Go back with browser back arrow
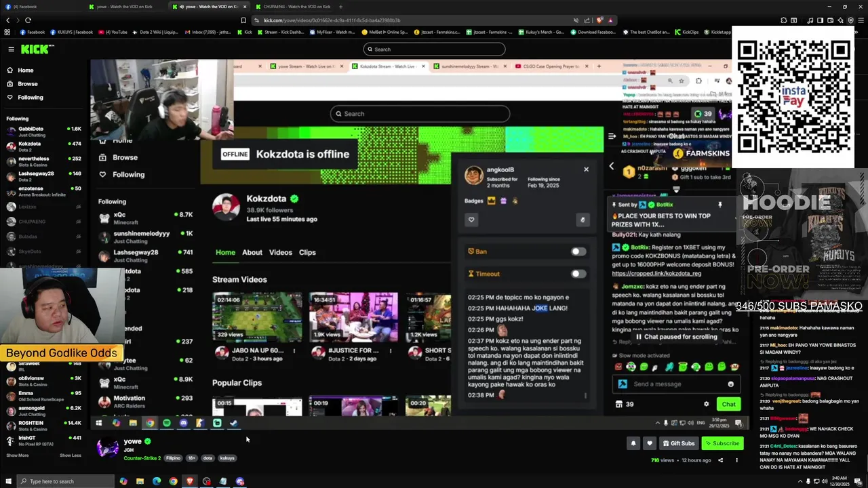The width and height of the screenshot is (868, 488). (7, 20)
